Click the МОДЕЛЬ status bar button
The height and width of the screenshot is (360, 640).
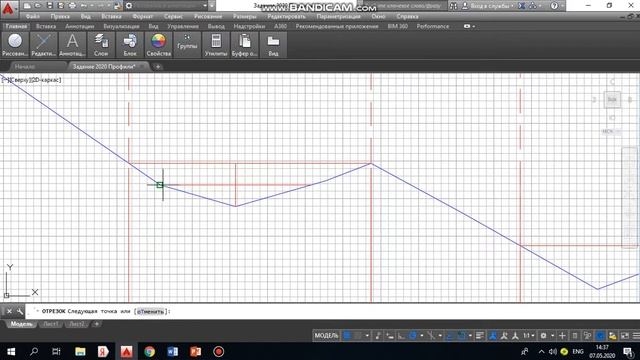[x=326, y=336]
